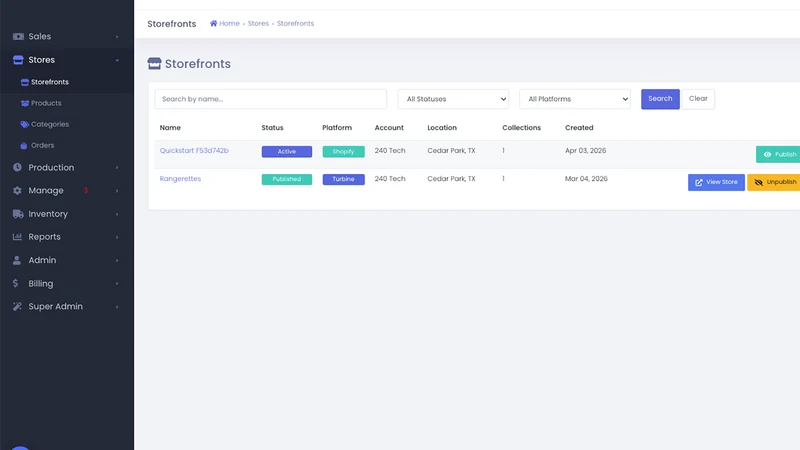Click the Home house icon in breadcrumb
Screen dimensions: 800x450
[x=214, y=23]
